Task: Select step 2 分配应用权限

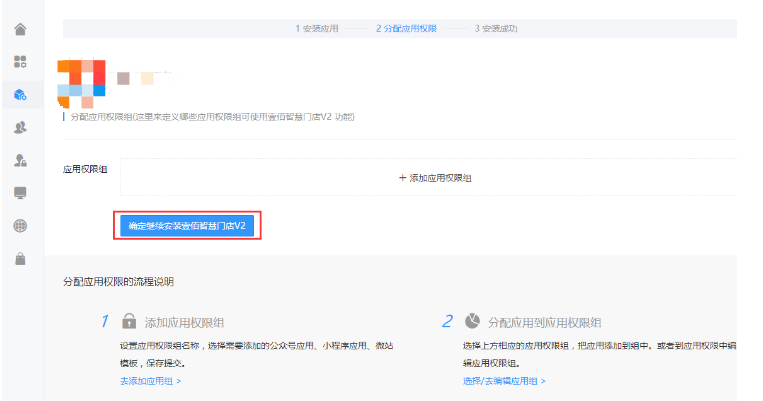Action: coord(406,28)
